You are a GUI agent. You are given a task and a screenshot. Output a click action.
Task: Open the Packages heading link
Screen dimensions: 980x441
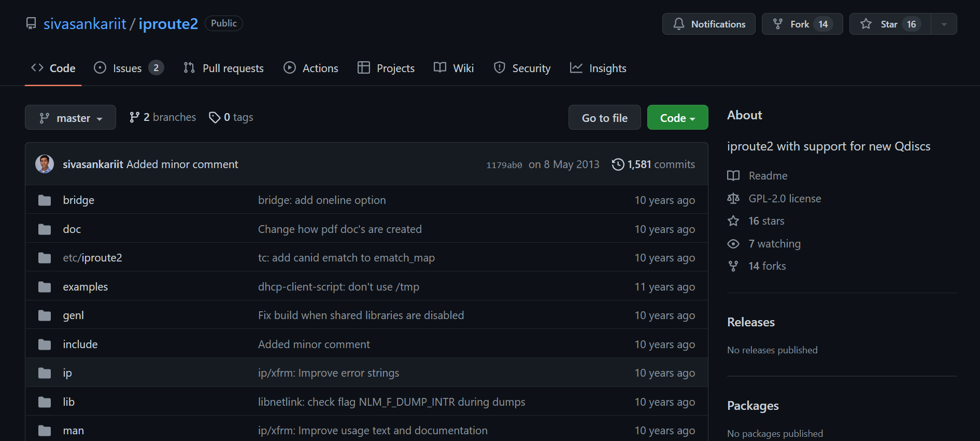[753, 406]
